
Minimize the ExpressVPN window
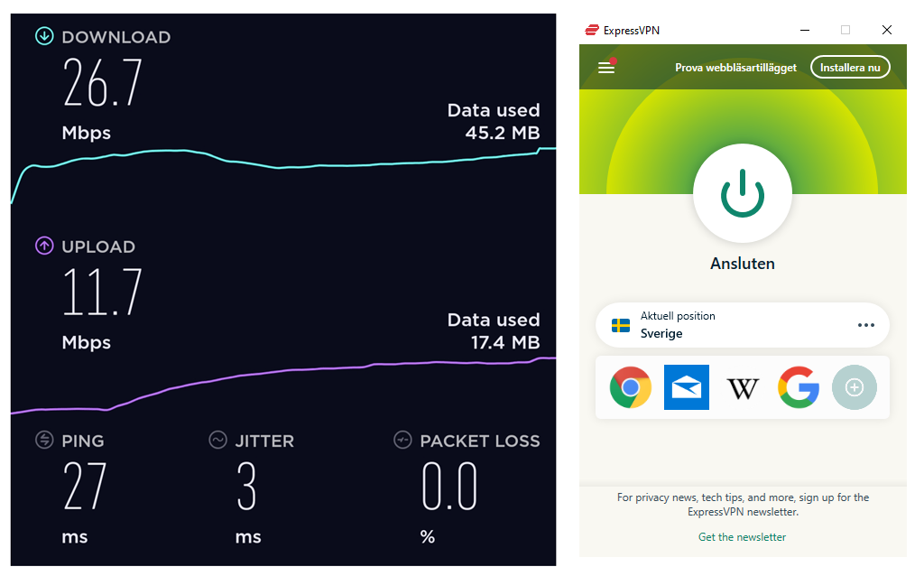point(804,30)
